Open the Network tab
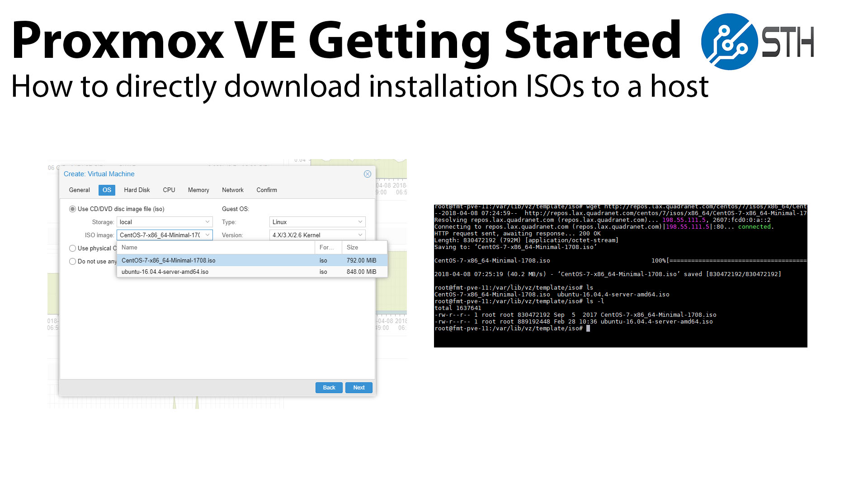The height and width of the screenshot is (488, 868). pyautogui.click(x=232, y=190)
